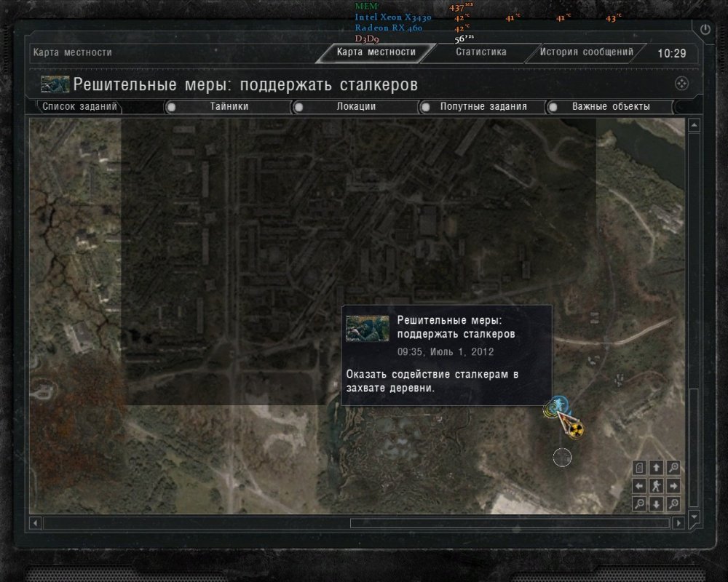The width and height of the screenshot is (728, 582).
Task: Click the 'Intel Xeon X3430' overlay line
Action: coord(393,17)
